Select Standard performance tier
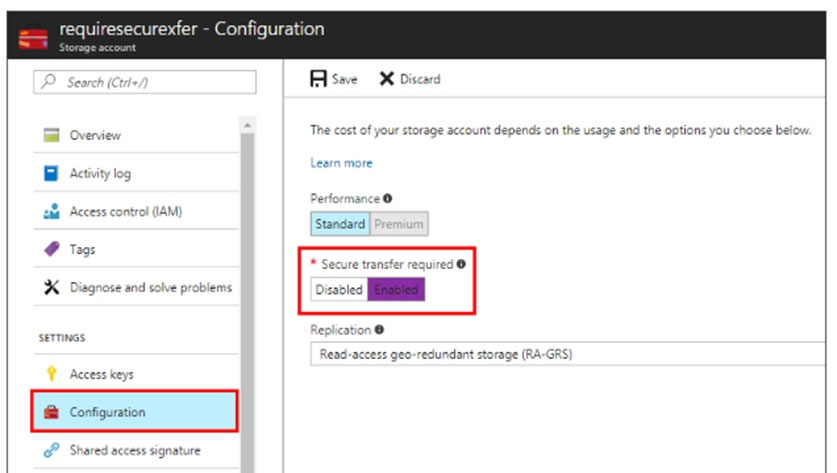837x473 pixels. click(x=340, y=224)
